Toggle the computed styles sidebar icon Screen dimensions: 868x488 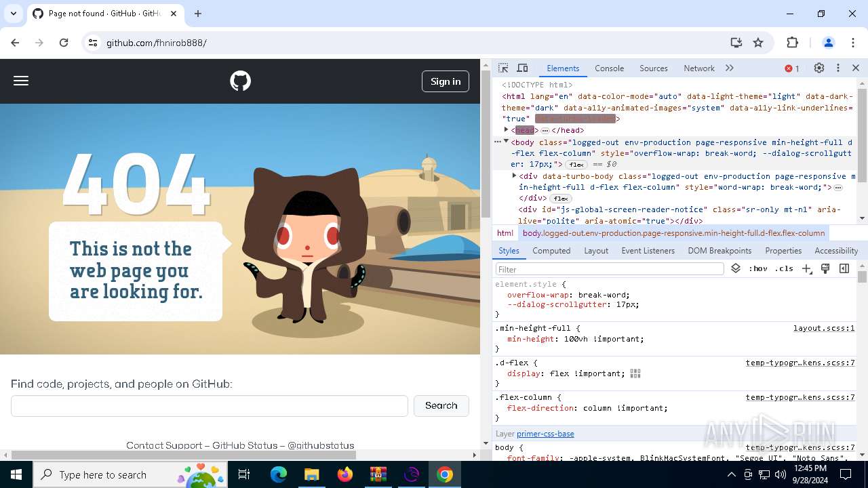(844, 269)
